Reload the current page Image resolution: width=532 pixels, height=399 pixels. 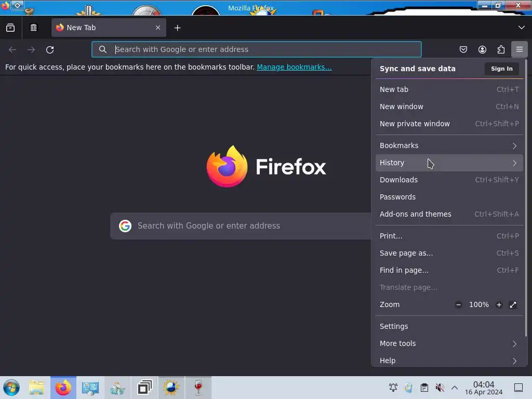tap(50, 49)
